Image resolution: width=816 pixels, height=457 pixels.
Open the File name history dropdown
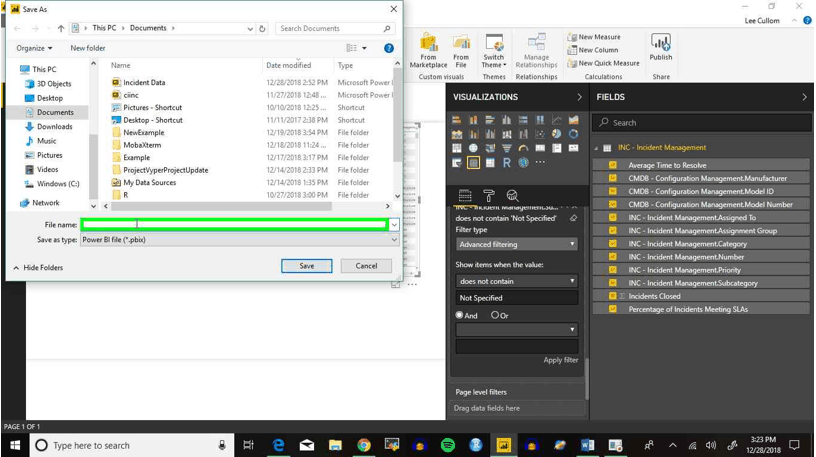coord(394,225)
